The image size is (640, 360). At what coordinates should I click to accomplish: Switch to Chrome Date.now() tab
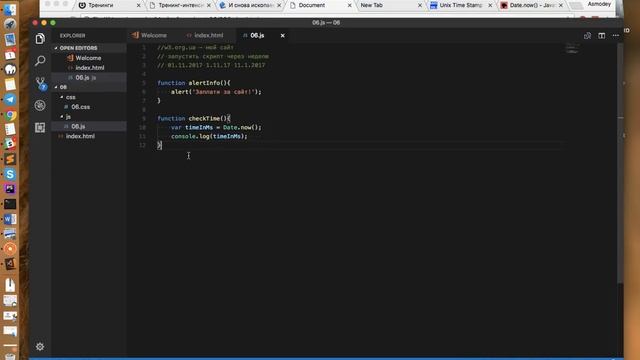pos(531,5)
